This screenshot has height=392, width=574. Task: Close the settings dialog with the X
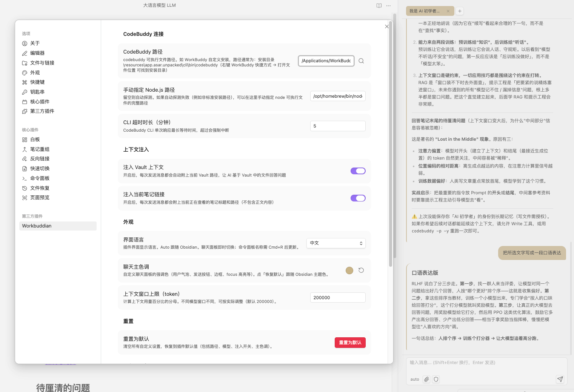[386, 26]
